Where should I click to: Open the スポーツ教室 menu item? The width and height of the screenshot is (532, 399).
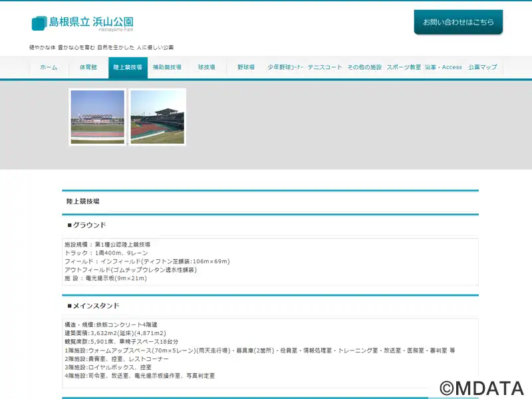pos(404,67)
